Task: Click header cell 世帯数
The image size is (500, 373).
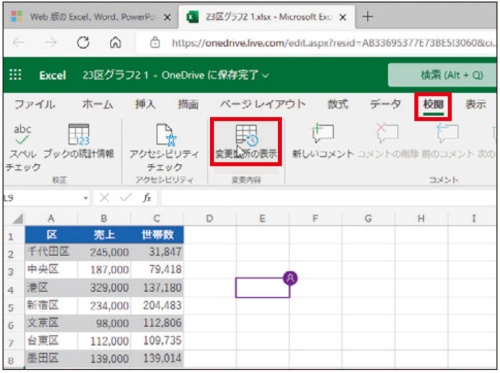Action: click(x=157, y=235)
